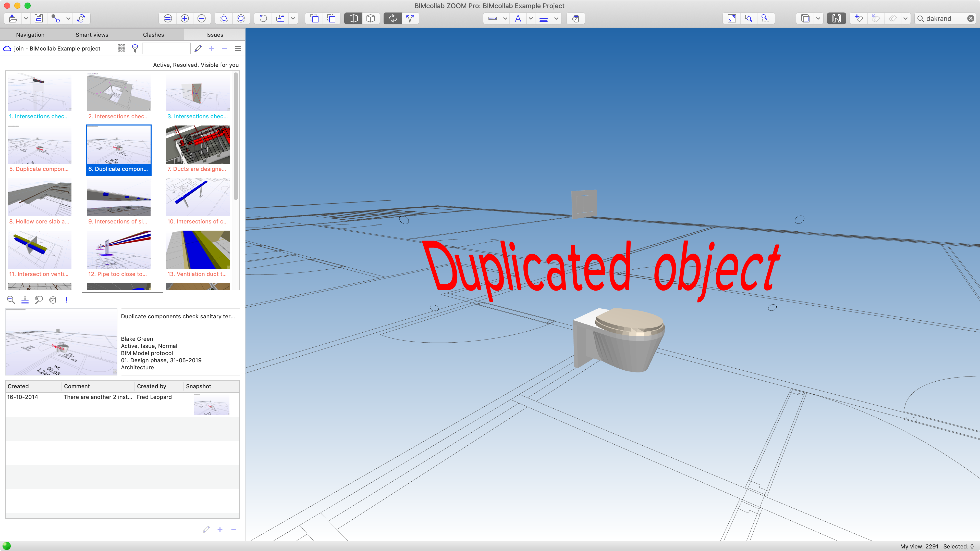This screenshot has width=980, height=551.
Task: Click the zoom-to-issue magnifier plus icon
Action: 11,300
